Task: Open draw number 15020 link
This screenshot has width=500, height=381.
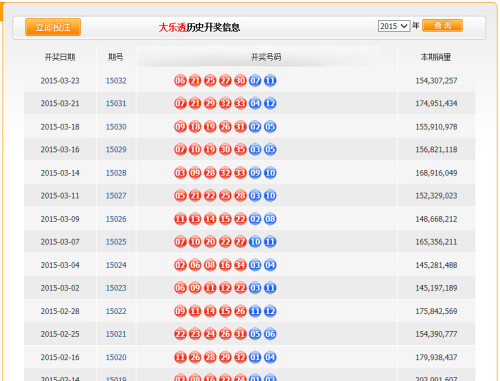Action: click(116, 357)
